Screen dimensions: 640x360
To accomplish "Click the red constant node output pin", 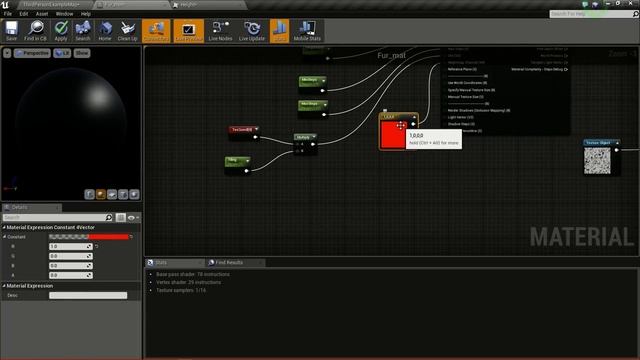I will (x=413, y=124).
